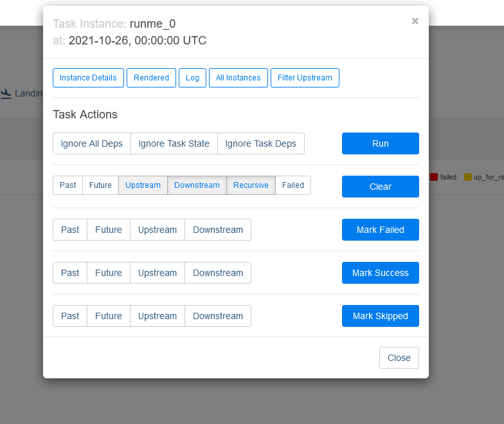The width and height of the screenshot is (504, 424).
Task: Mark Failed the task instance
Action: (x=381, y=230)
